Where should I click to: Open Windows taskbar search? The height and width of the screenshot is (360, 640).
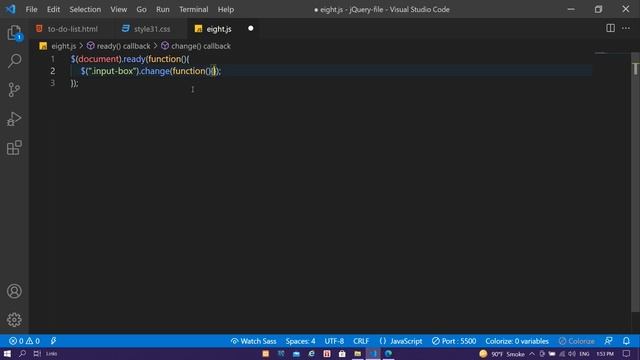coord(22,353)
